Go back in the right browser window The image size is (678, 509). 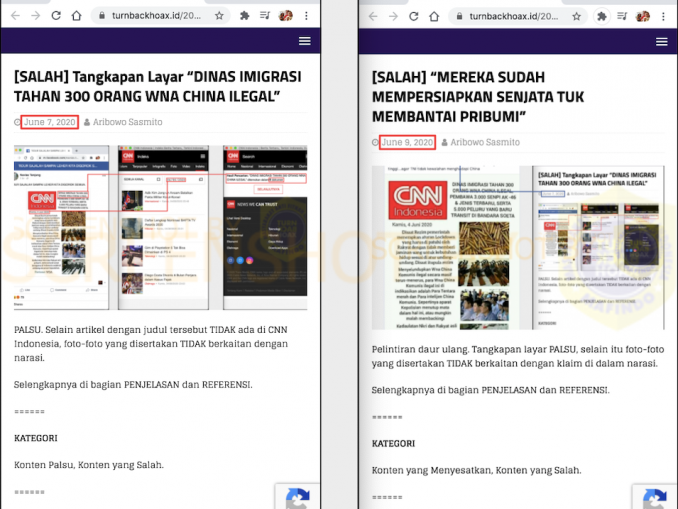[373, 16]
